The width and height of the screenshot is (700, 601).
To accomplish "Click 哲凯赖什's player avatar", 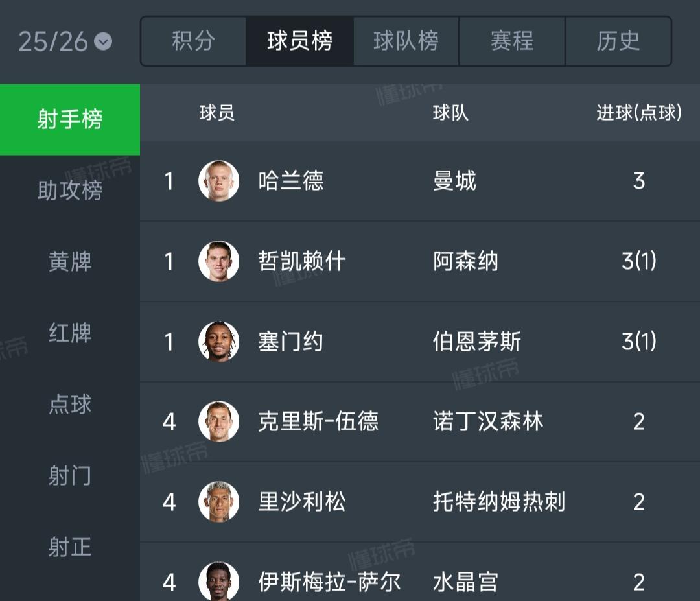I will (219, 261).
